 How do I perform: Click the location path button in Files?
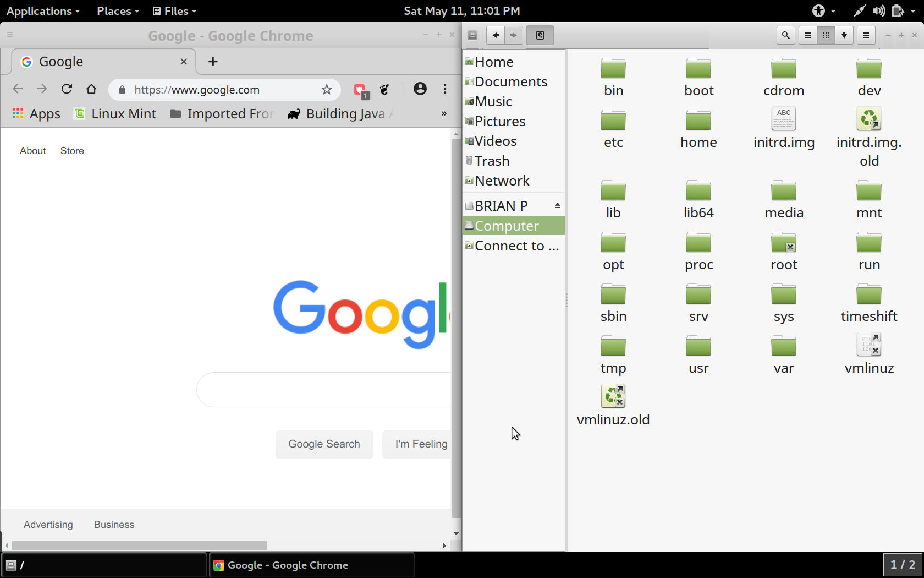point(540,35)
